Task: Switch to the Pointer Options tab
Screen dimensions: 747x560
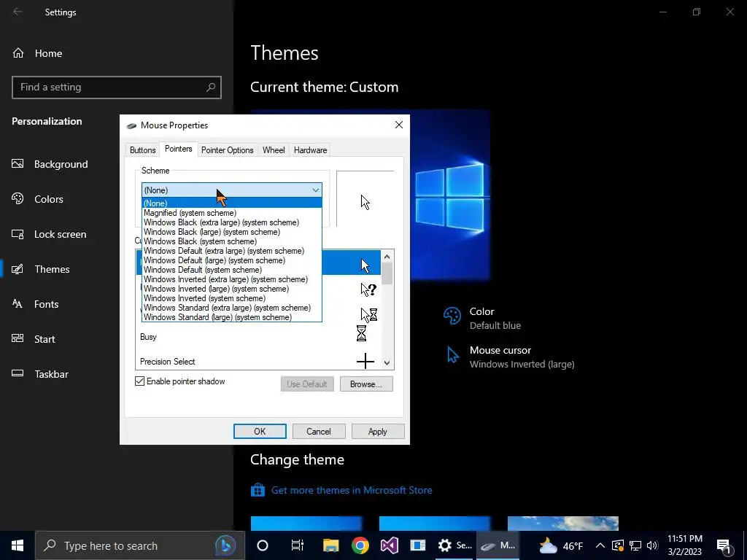Action: click(x=228, y=150)
